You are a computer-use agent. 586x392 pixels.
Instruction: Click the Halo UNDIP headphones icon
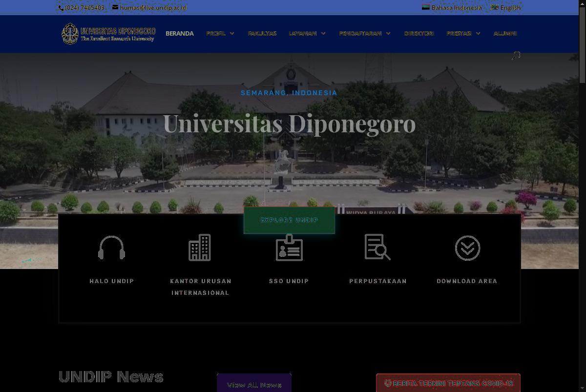(x=112, y=248)
